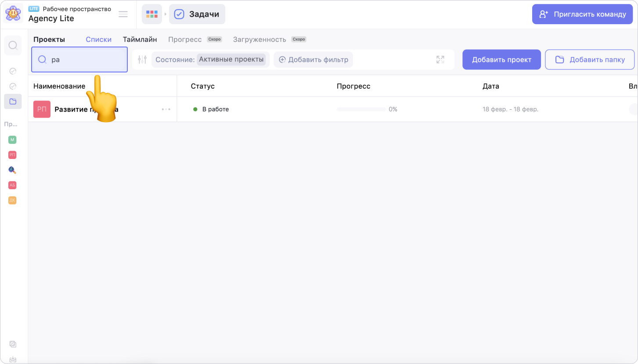The width and height of the screenshot is (638, 364).
Task: Click the Задачи breadcrumb button
Action: (x=197, y=14)
